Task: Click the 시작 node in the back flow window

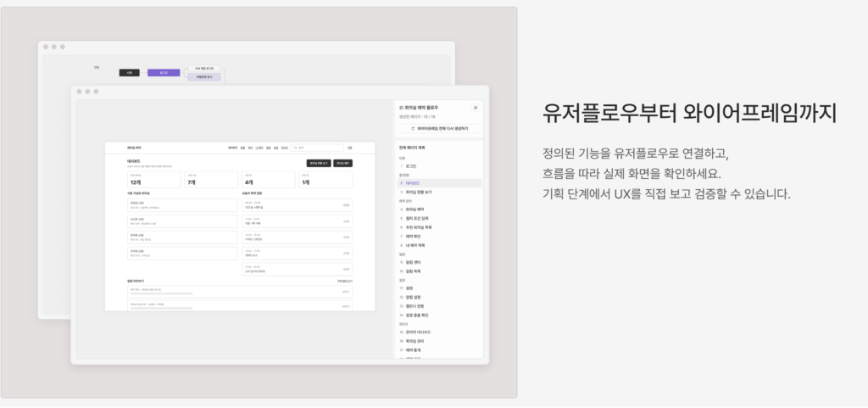Action: (x=129, y=72)
